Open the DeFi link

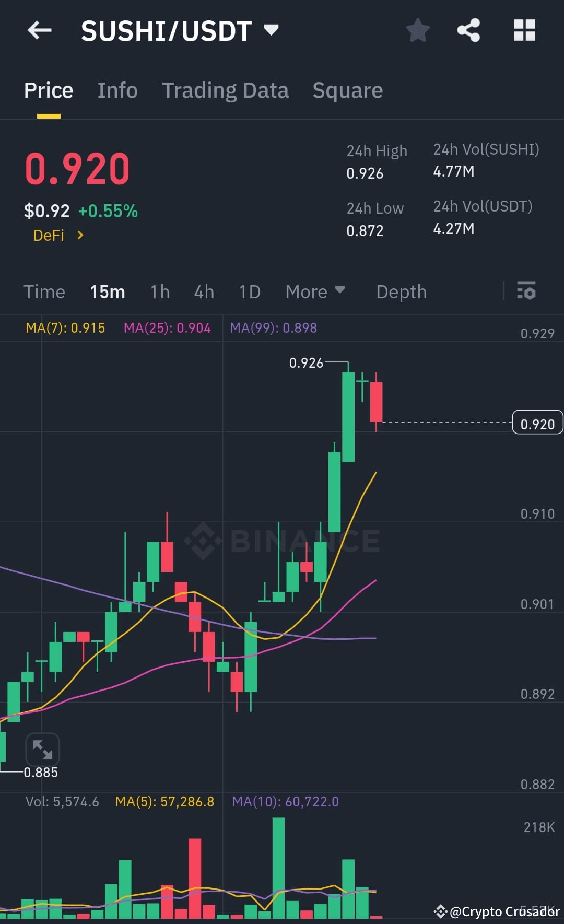coord(49,236)
